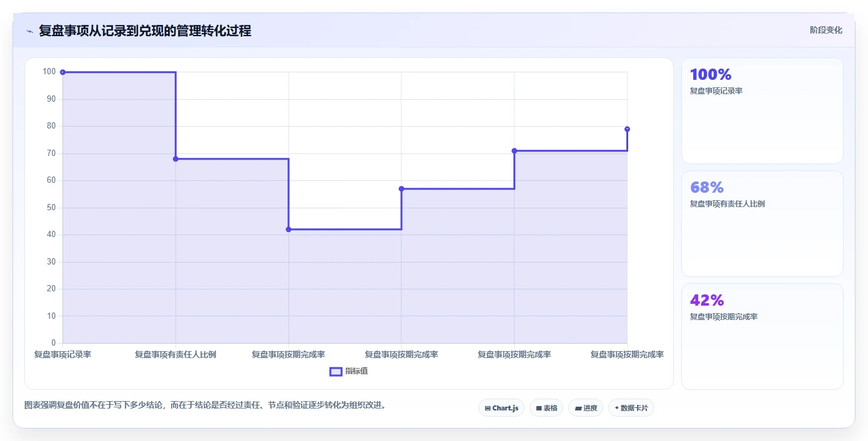The height and width of the screenshot is (441, 868).
Task: Click the 68% value in second card
Action: (707, 187)
